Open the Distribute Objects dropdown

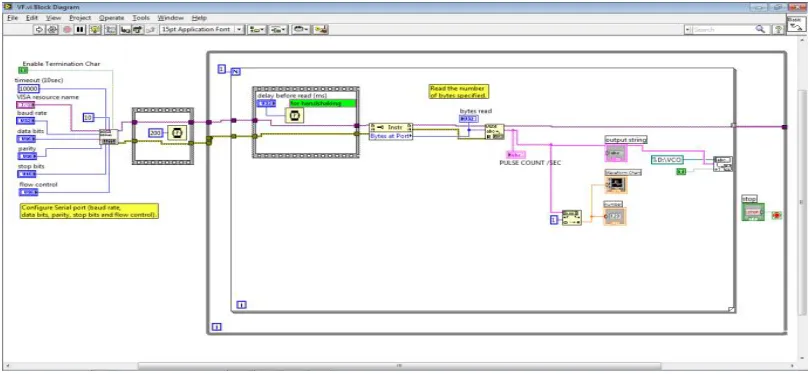tap(279, 29)
